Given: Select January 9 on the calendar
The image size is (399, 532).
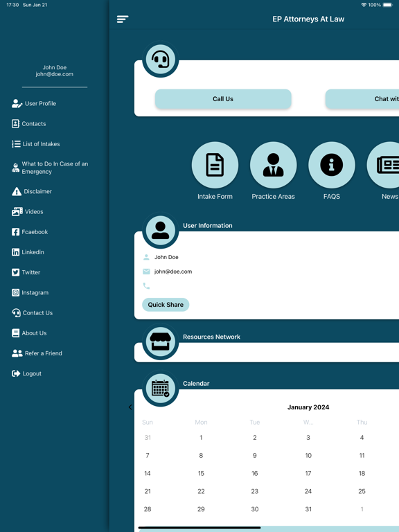Looking at the screenshot, I should coord(254,455).
